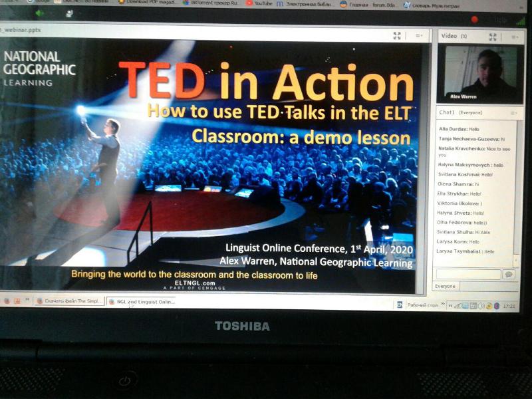Image resolution: width=532 pixels, height=399 pixels.
Task: Open the Рабочий стол toolbar
Action: [422, 305]
